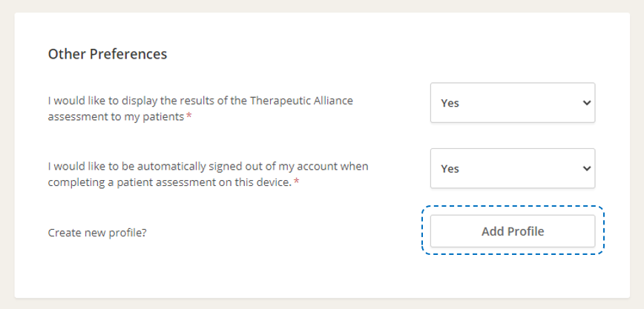This screenshot has height=309, width=644.
Task: Click the "Other Preferences" heading
Action: pos(108,54)
